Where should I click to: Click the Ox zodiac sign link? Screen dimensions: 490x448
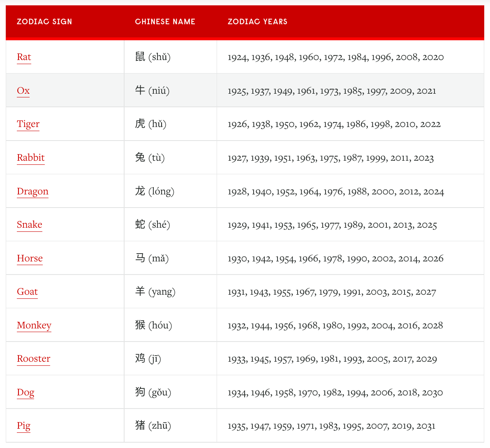click(23, 91)
